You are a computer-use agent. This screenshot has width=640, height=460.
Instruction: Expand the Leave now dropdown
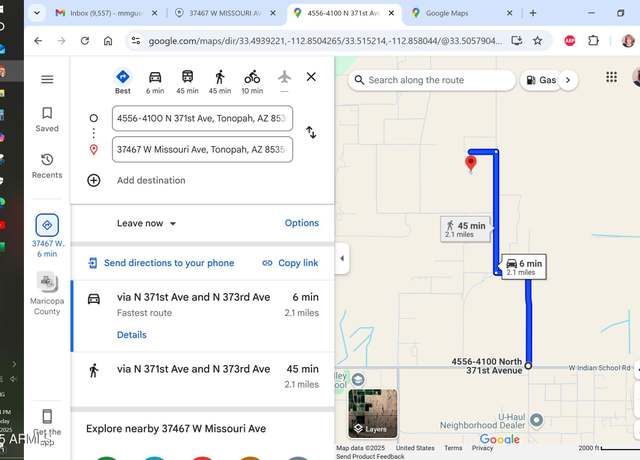click(146, 223)
